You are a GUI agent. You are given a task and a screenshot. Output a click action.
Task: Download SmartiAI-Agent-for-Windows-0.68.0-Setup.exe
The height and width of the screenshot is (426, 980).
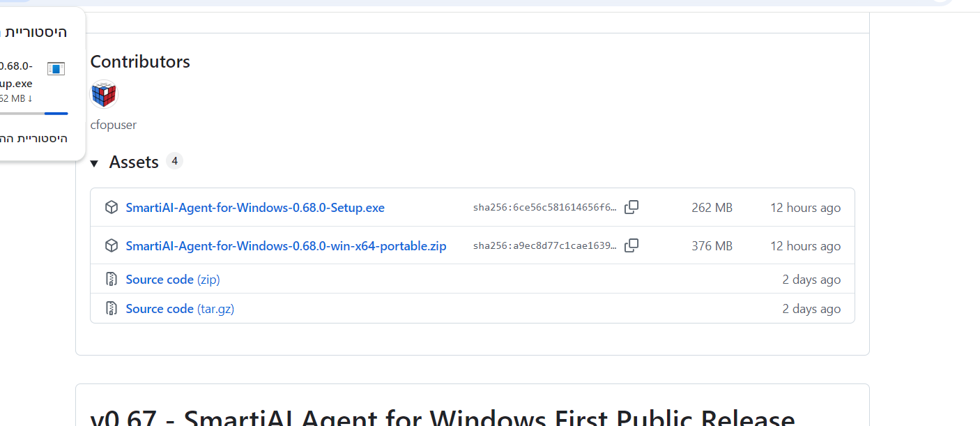point(255,208)
